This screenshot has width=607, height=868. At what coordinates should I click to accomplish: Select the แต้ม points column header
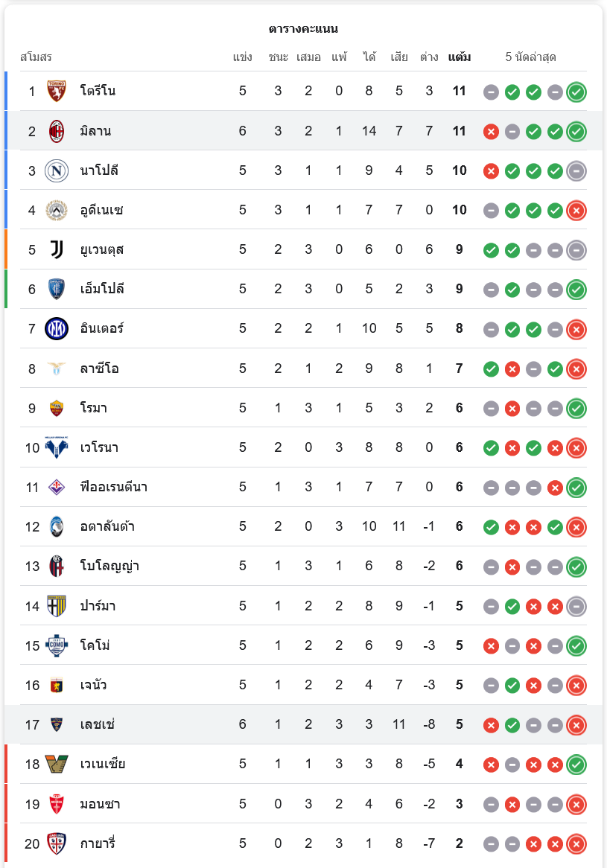(459, 57)
